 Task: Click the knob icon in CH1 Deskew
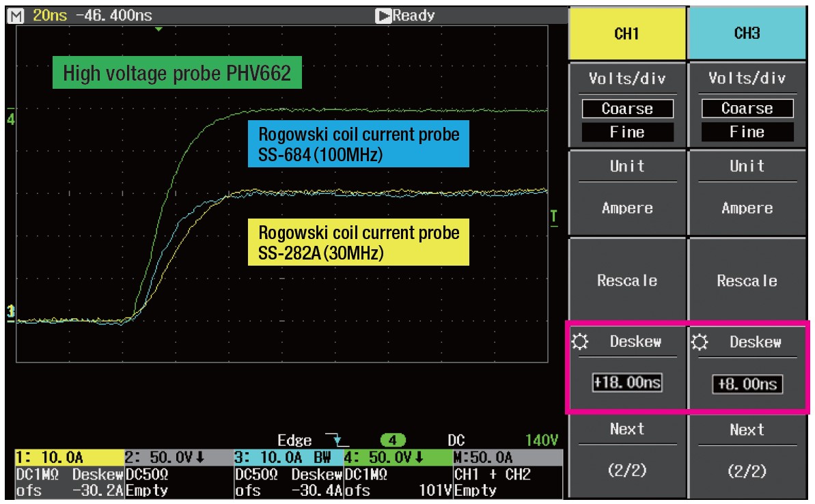click(x=580, y=341)
